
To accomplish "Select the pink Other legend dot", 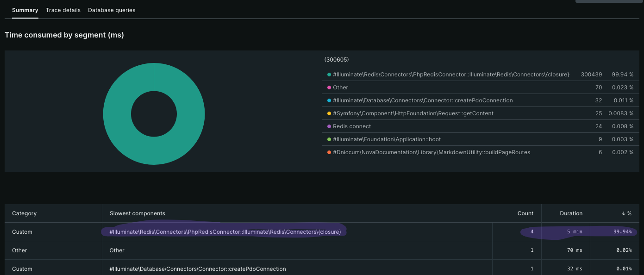I will click(x=329, y=87).
